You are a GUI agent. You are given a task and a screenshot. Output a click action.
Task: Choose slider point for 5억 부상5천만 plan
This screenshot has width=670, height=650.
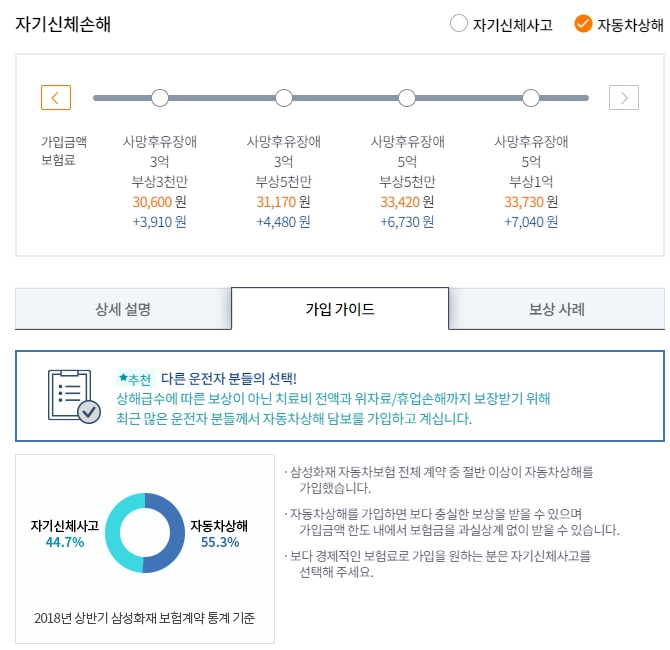tap(407, 98)
